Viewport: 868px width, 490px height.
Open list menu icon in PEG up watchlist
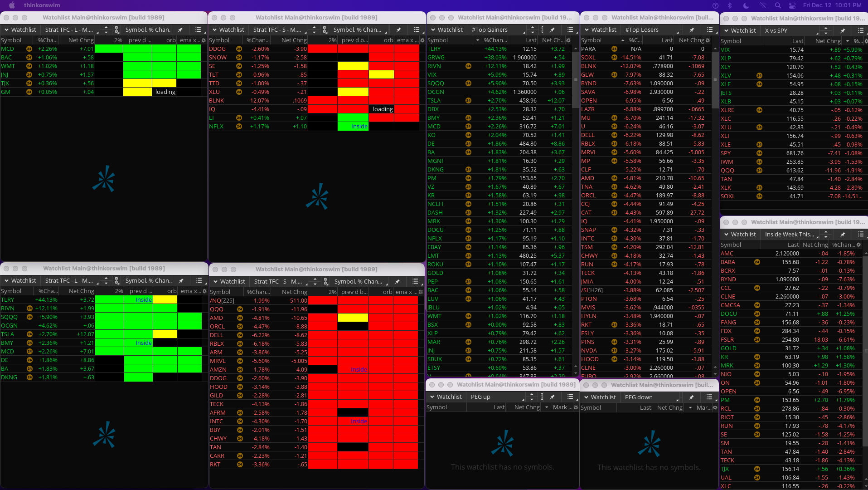coord(570,397)
